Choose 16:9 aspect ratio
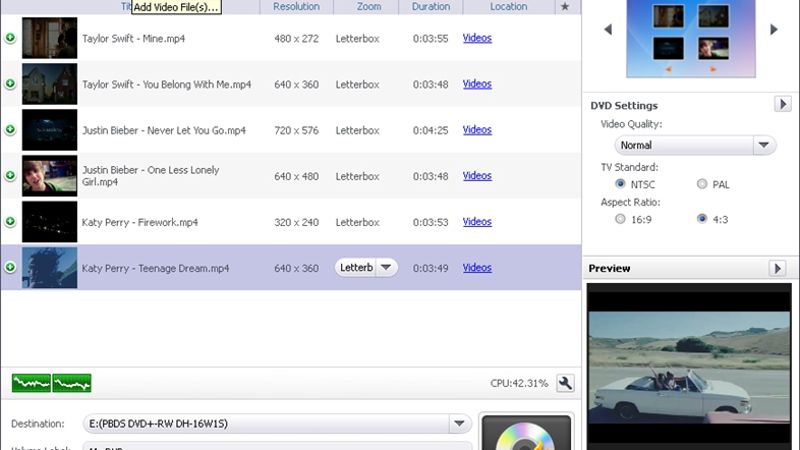 (620, 219)
